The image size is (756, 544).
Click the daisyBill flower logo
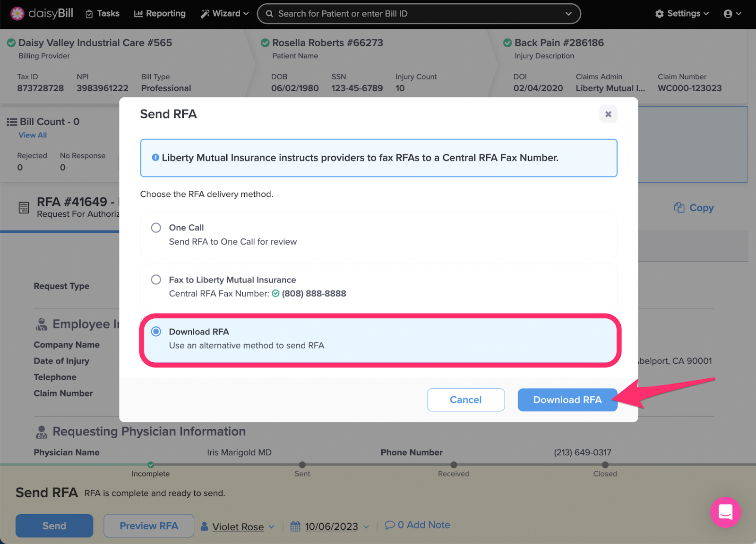click(x=17, y=14)
